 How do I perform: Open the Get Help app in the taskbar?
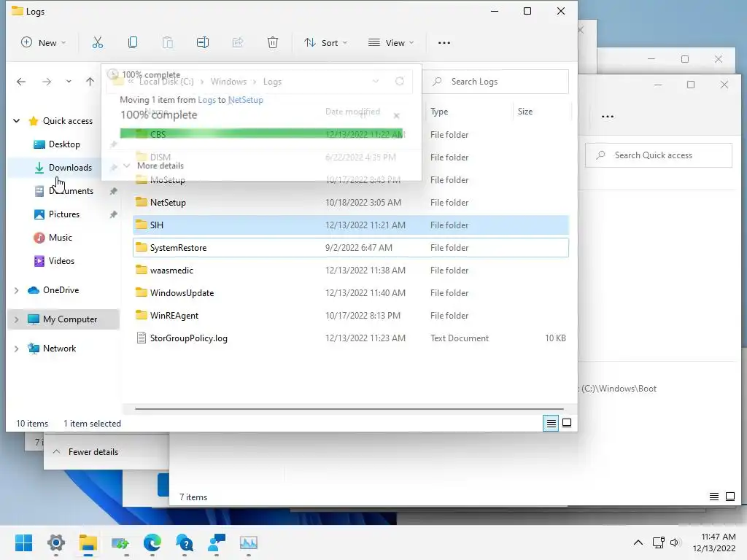(x=185, y=542)
